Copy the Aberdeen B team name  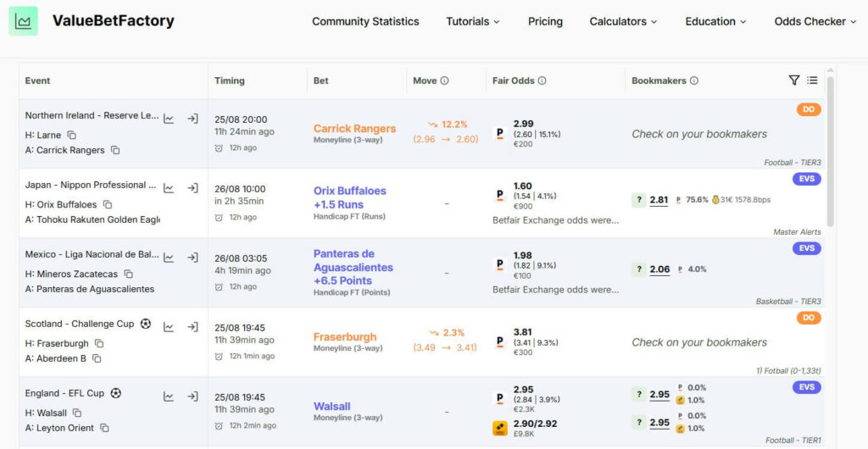click(97, 358)
